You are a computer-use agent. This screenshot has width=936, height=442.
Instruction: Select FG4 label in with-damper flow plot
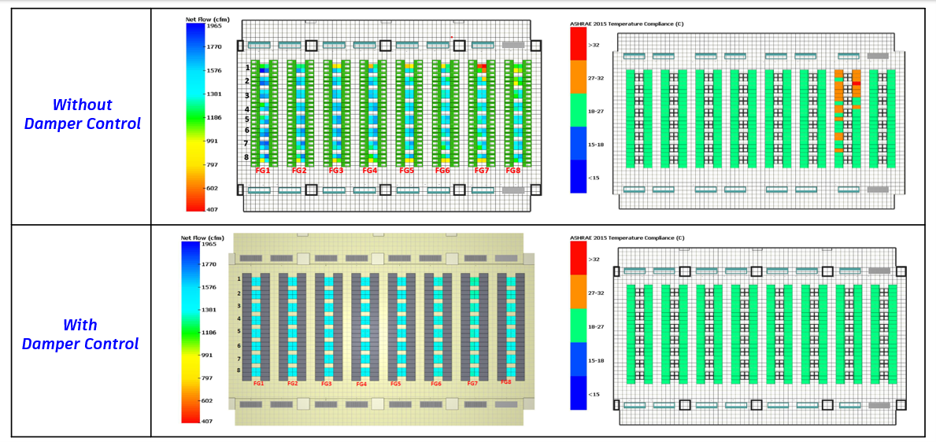(x=362, y=385)
